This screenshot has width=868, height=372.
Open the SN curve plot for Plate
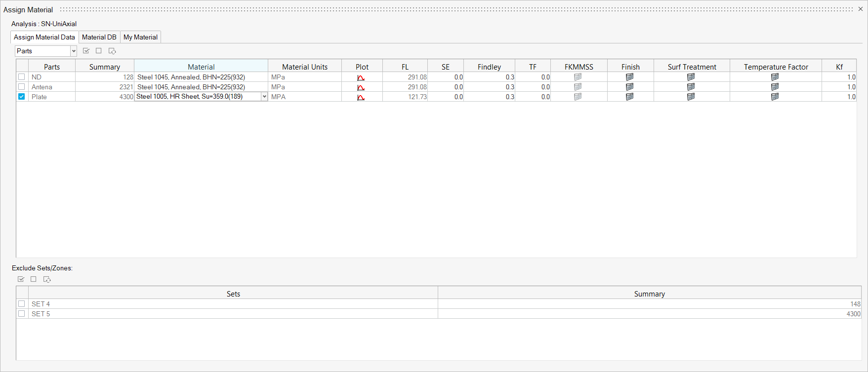click(x=361, y=97)
